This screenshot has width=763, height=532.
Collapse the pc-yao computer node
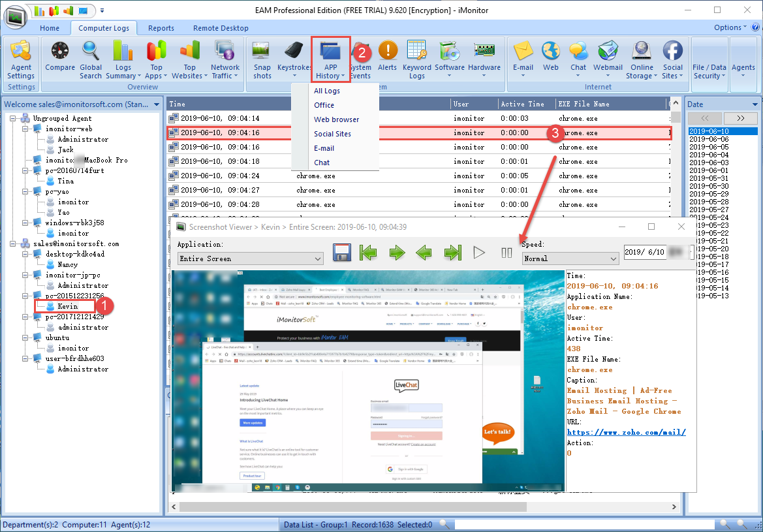pyautogui.click(x=25, y=192)
